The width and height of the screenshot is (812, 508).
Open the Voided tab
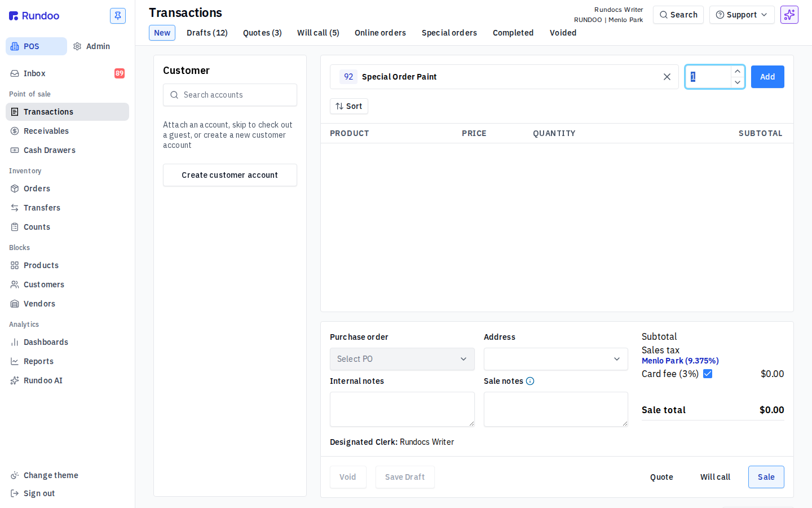(563, 33)
